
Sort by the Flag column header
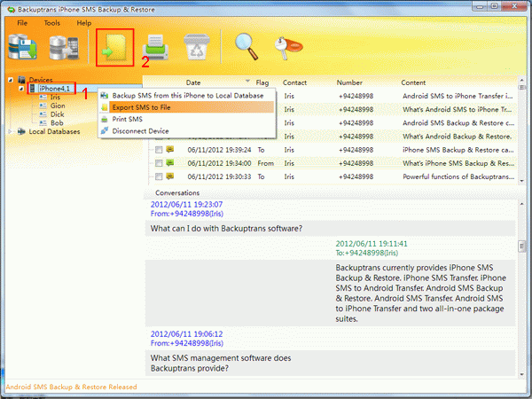coord(262,82)
